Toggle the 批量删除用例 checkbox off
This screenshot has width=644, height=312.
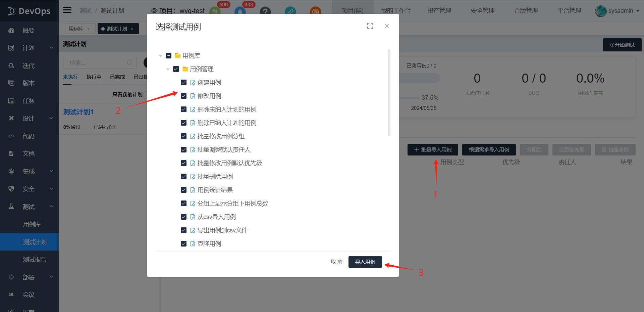click(x=183, y=176)
